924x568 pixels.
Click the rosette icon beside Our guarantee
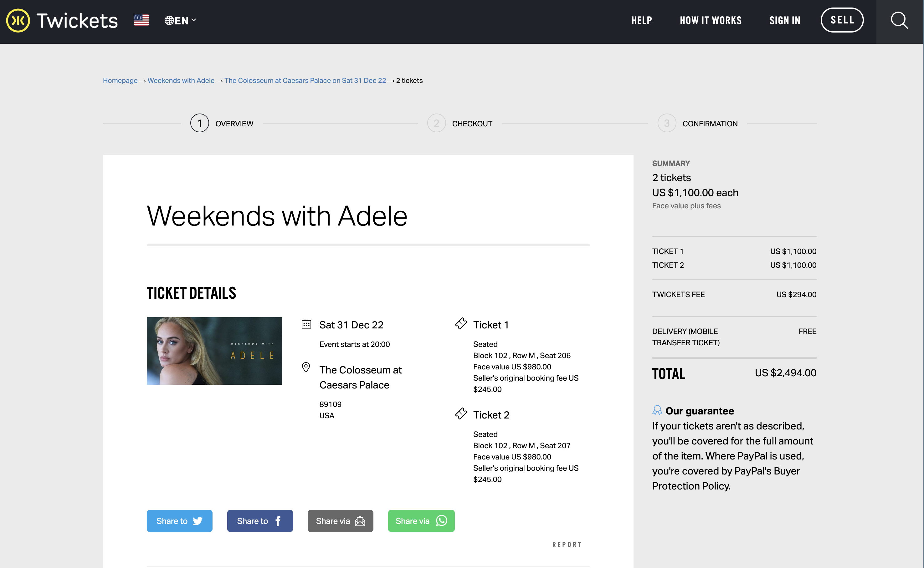(657, 410)
